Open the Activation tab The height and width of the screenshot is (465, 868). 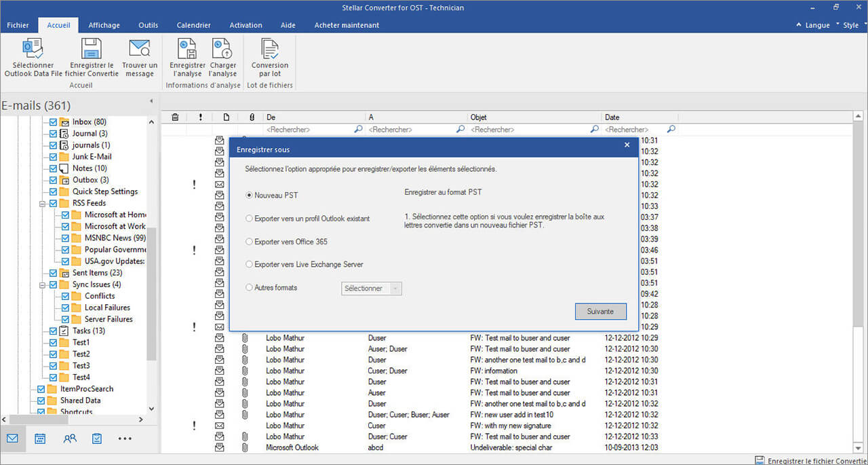pyautogui.click(x=245, y=25)
